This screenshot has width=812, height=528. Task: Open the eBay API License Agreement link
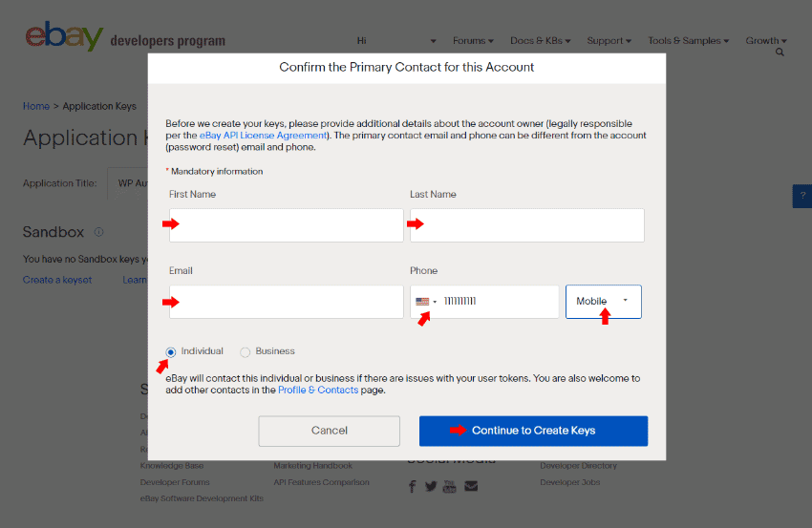pos(263,136)
